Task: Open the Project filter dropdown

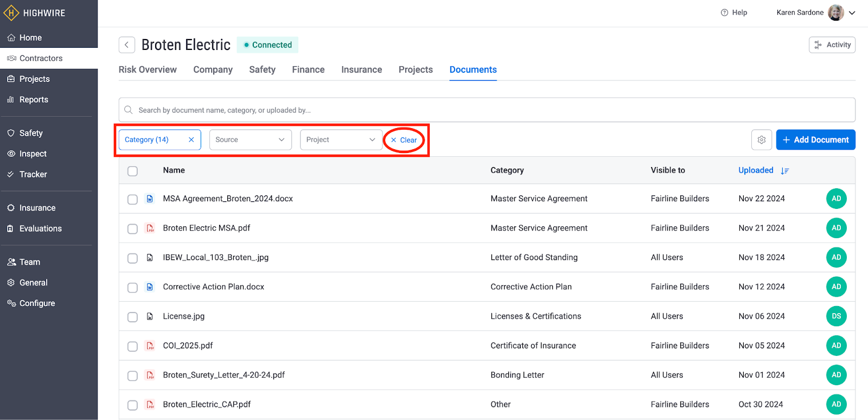Action: click(341, 139)
